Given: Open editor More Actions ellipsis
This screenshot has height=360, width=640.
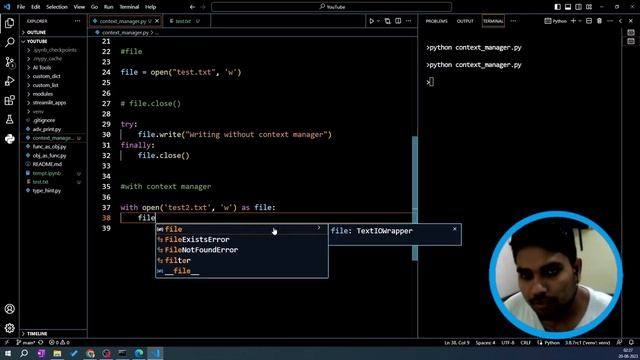Looking at the screenshot, I should pos(409,21).
